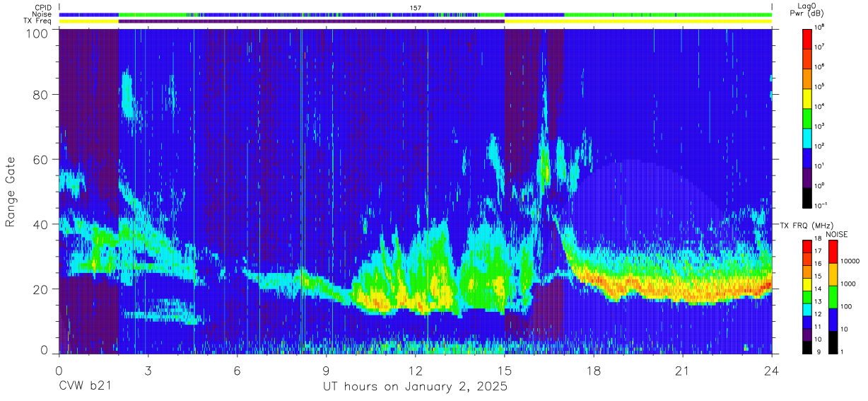Select the 3 UT hour tick label

pos(148,371)
